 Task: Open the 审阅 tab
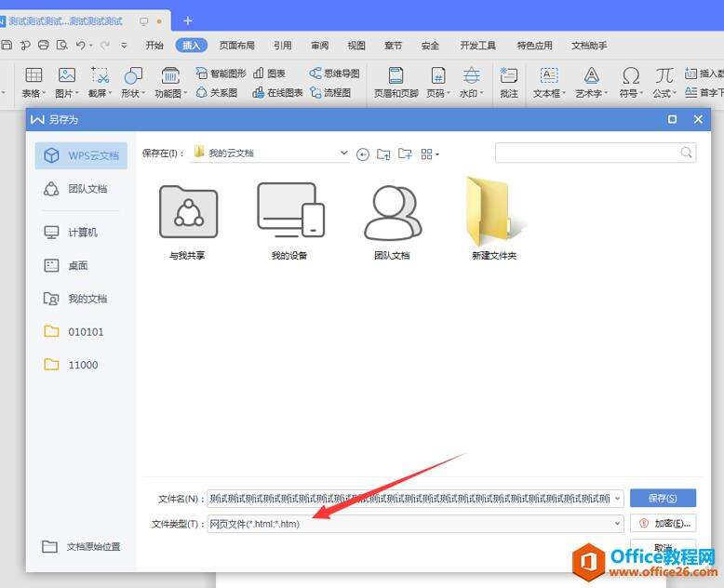click(x=319, y=46)
